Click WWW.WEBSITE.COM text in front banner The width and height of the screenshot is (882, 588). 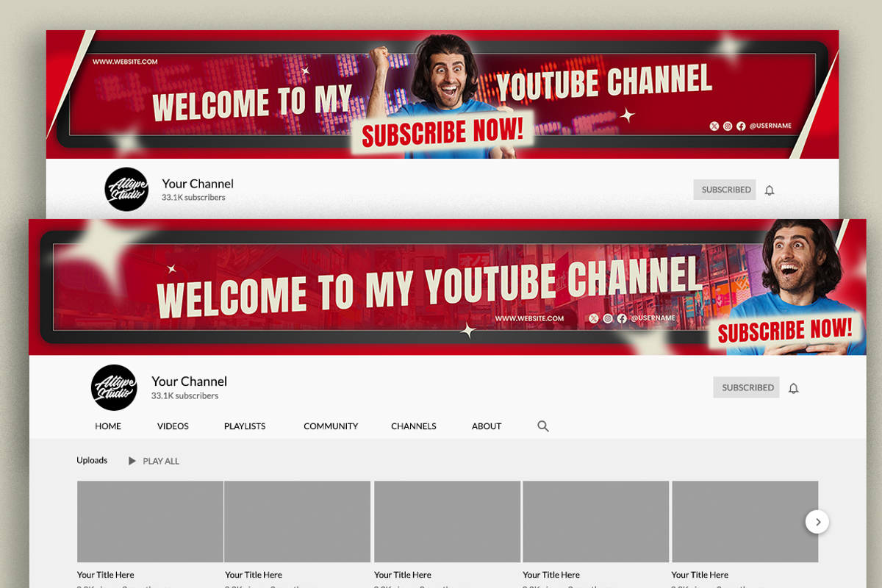click(529, 318)
